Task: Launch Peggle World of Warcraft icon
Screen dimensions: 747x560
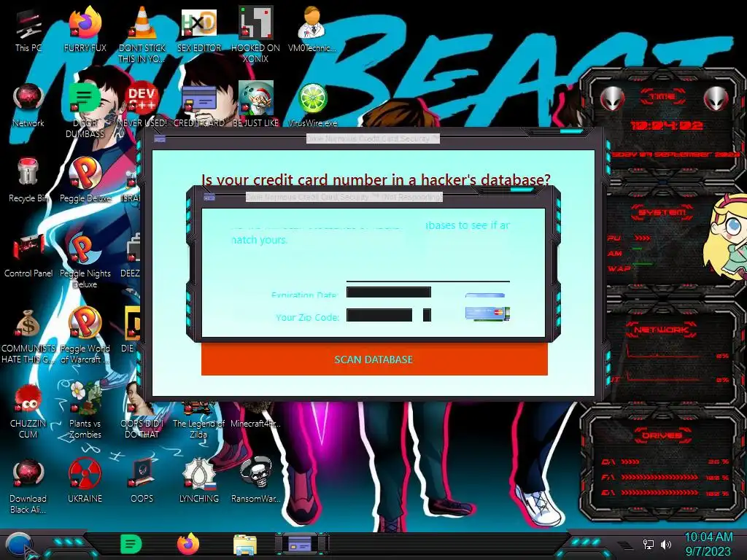Action: click(x=85, y=335)
